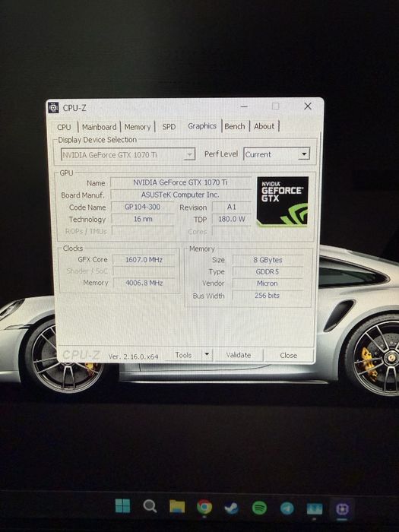The height and width of the screenshot is (532, 399).
Task: Click the GP104-300 code name value
Action: (143, 207)
